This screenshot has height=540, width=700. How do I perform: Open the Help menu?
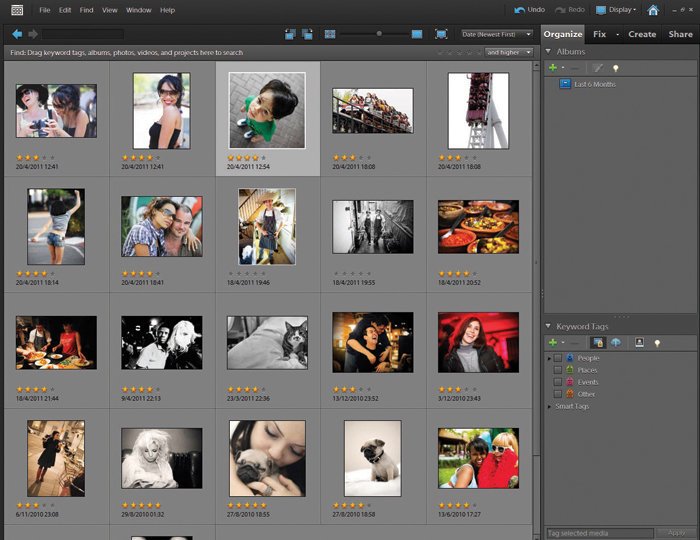167,10
